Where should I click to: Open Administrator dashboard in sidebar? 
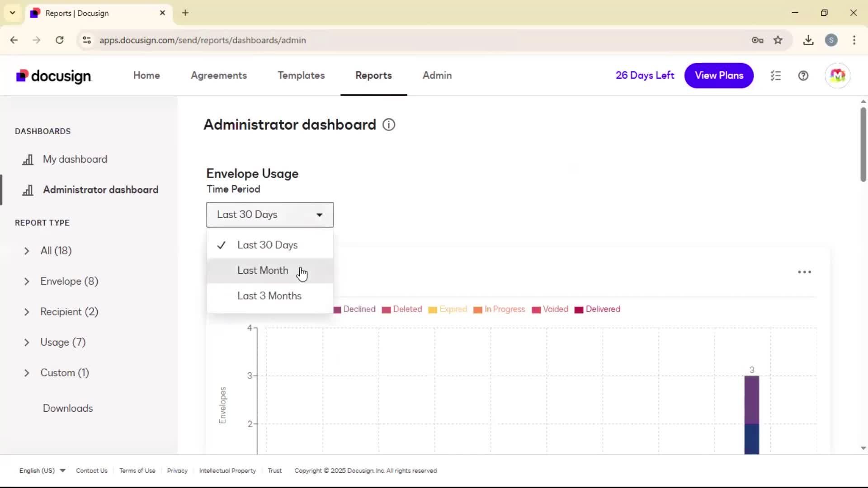(101, 190)
